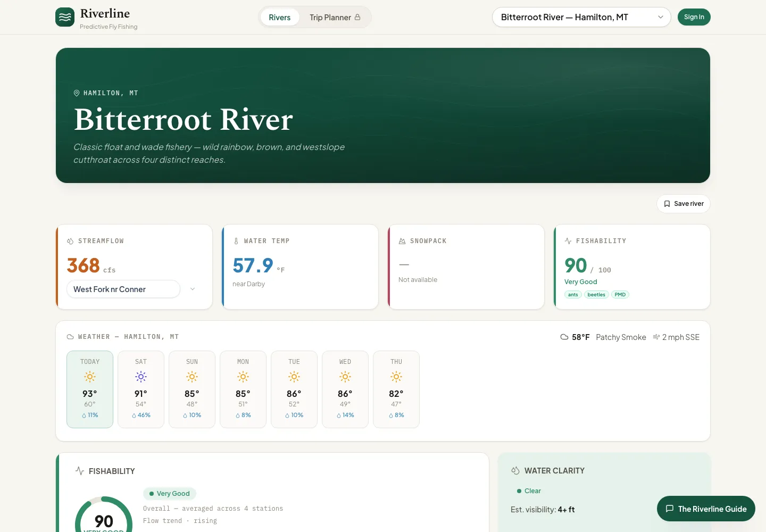766x532 pixels.
Task: Click the Clear water clarity status
Action: pos(529,491)
